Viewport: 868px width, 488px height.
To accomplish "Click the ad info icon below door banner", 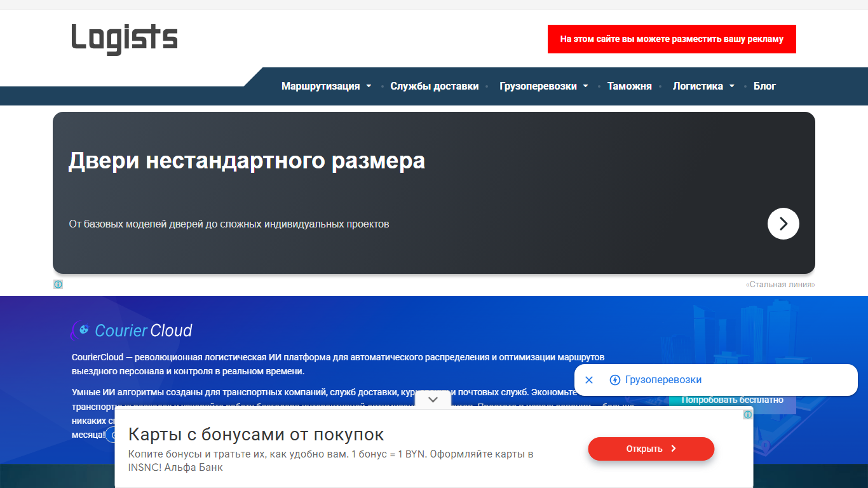I will 58,285.
